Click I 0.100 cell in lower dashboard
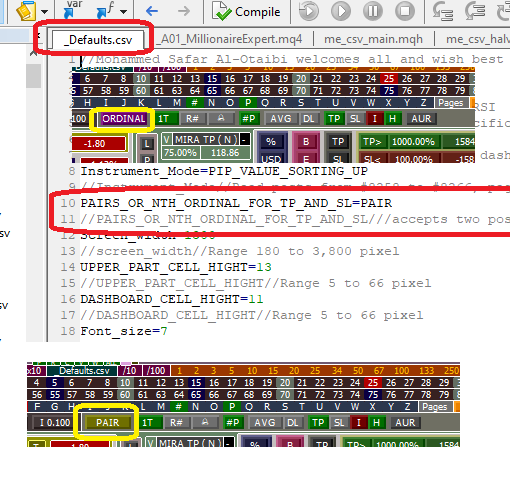This screenshot has width=510, height=480. (x=55, y=423)
